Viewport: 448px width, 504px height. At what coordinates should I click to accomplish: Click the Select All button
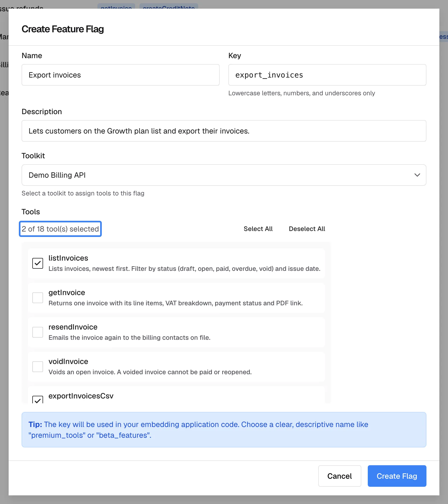tap(258, 229)
